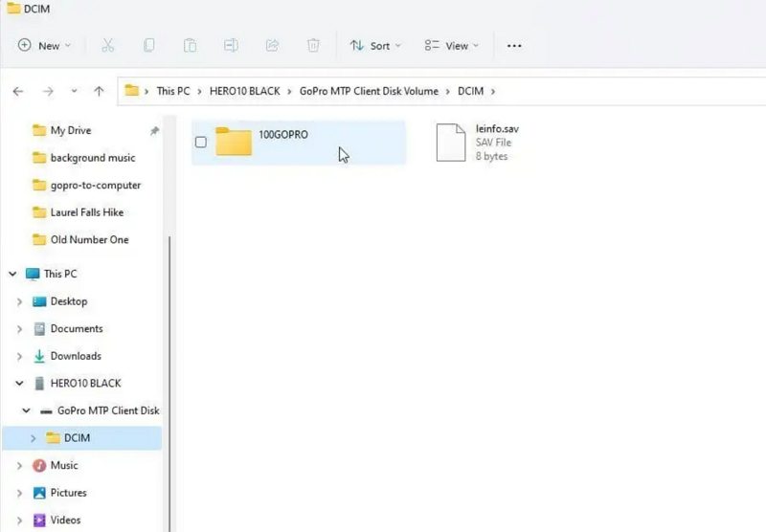Image resolution: width=766 pixels, height=532 pixels.
Task: Collapse GoPro MTP Client Disk node
Action: [x=27, y=410]
